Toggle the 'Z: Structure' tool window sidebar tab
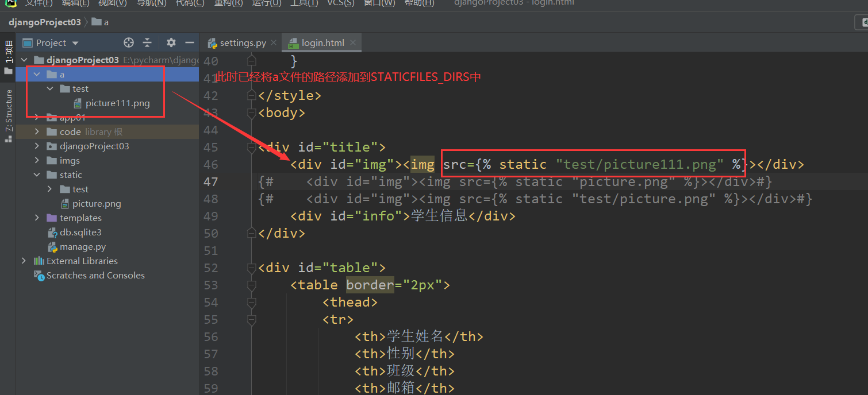Viewport: 868px width, 395px height. click(8, 116)
